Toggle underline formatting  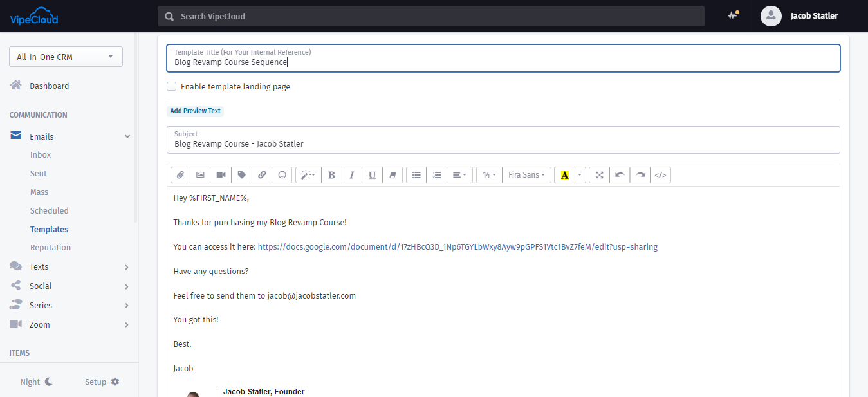[372, 175]
